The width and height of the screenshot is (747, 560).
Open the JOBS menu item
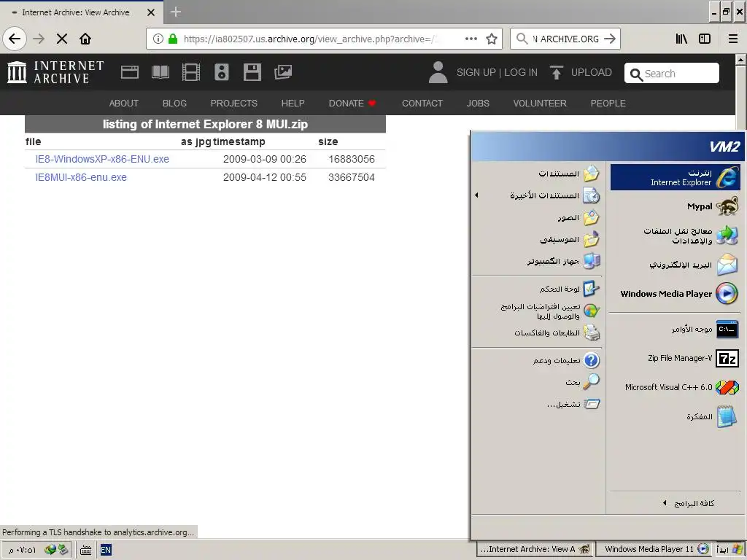pyautogui.click(x=478, y=104)
